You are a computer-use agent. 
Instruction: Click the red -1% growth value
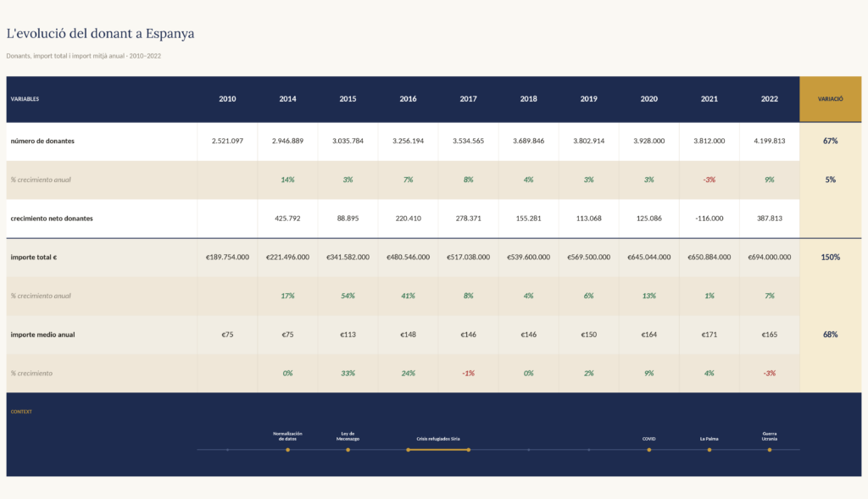[x=468, y=374]
